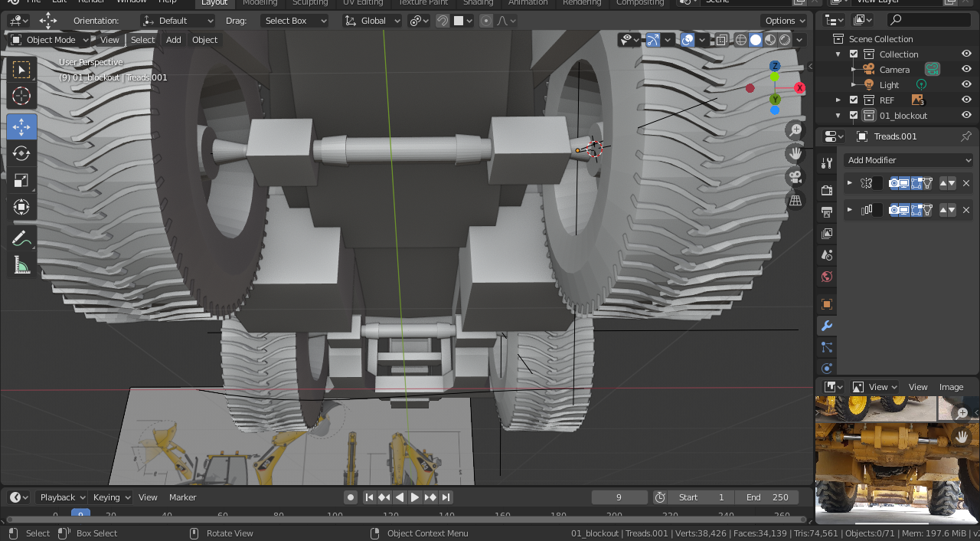The height and width of the screenshot is (541, 980).
Task: Click the viewport pan hand icon
Action: coord(795,153)
